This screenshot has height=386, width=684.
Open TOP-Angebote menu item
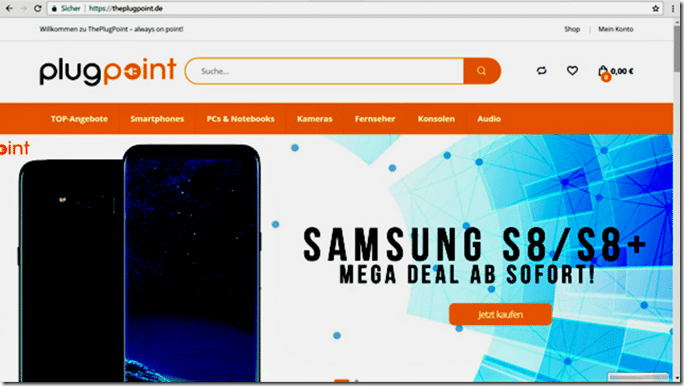(x=79, y=119)
